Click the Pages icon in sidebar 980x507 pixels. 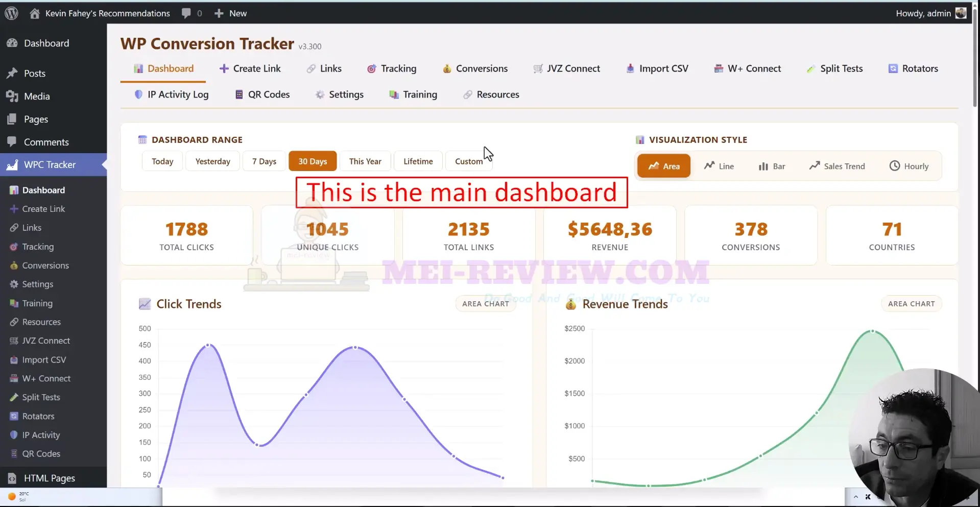[x=12, y=119]
